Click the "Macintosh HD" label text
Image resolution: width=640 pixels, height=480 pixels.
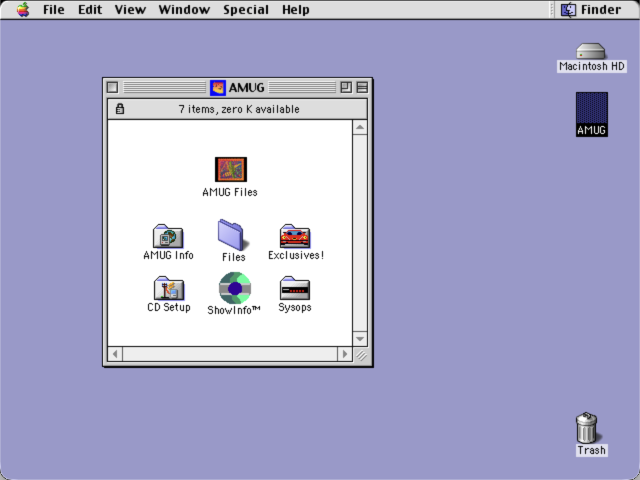click(x=592, y=66)
